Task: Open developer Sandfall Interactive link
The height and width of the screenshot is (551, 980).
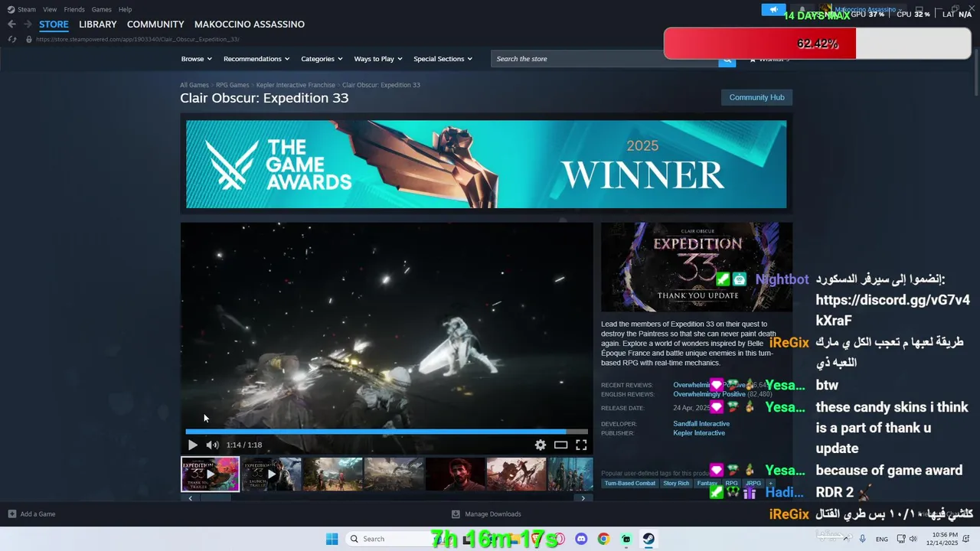Action: pos(701,424)
